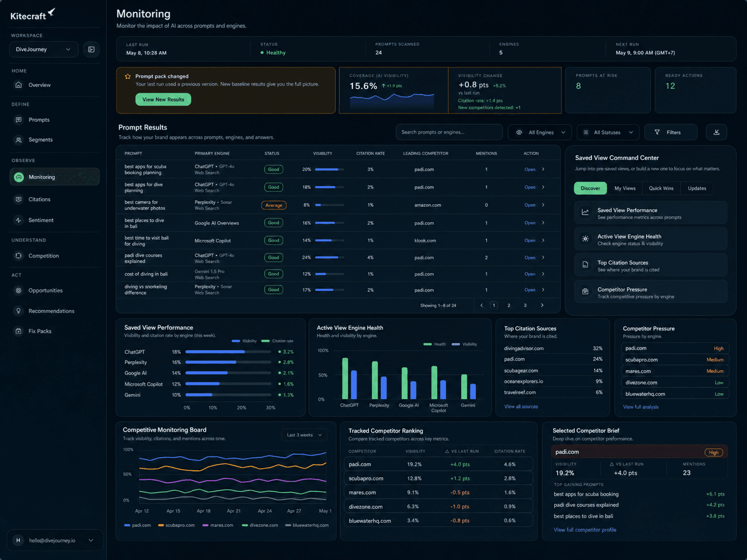Click the Segments people icon

19,140
